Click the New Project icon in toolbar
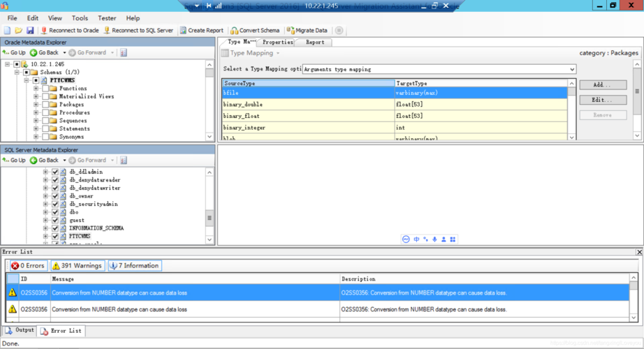Screen dimensions: 644x349 7,31
